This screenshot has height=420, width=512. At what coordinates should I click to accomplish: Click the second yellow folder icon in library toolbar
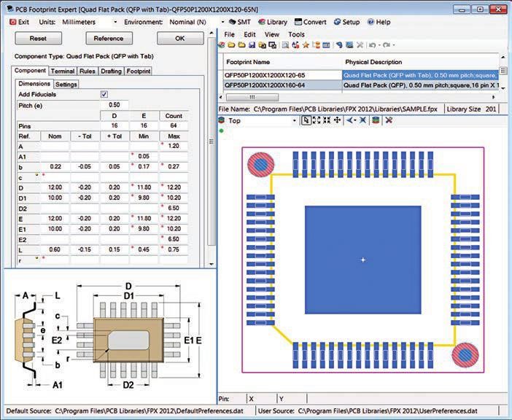point(241,45)
